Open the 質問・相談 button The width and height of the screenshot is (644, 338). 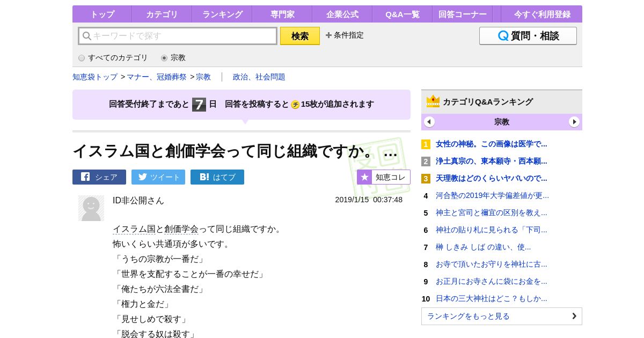528,36
